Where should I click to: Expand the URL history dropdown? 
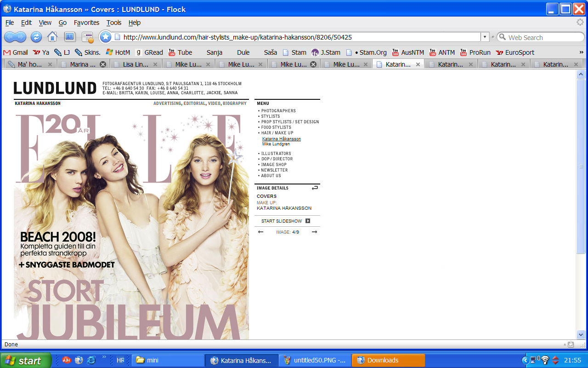click(x=485, y=37)
